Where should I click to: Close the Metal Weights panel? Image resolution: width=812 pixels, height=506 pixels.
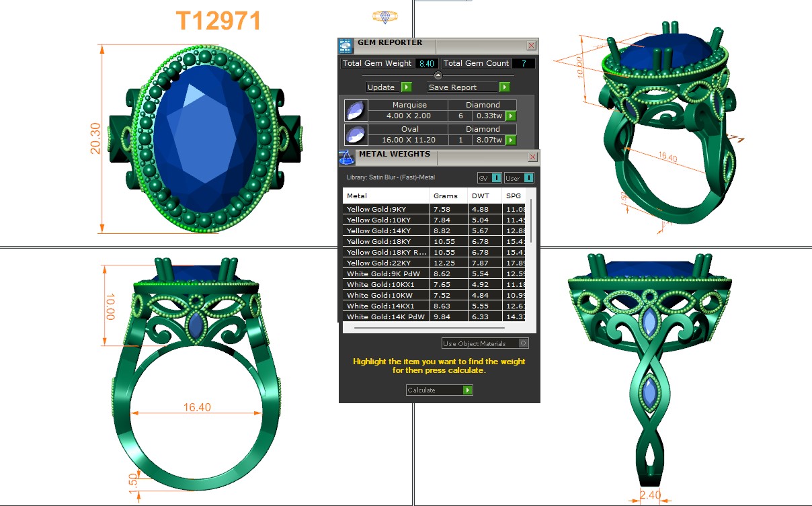[x=532, y=157]
